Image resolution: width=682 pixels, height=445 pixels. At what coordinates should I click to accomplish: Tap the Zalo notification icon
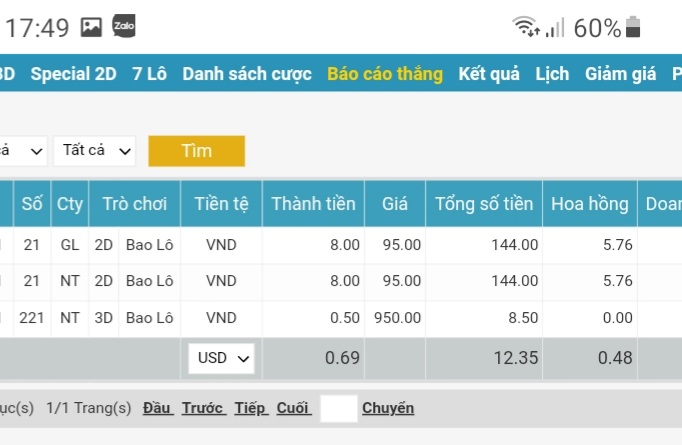point(124,26)
